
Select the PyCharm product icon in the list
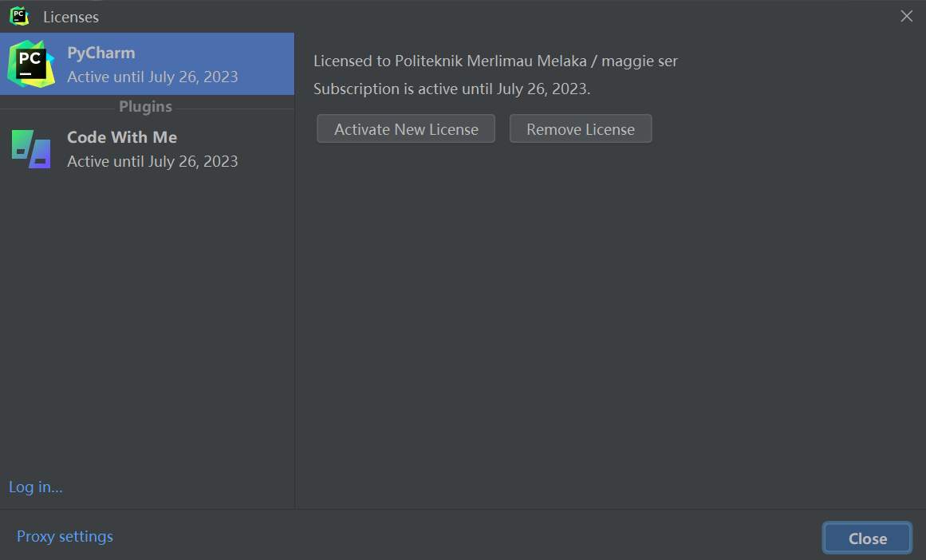[31, 64]
